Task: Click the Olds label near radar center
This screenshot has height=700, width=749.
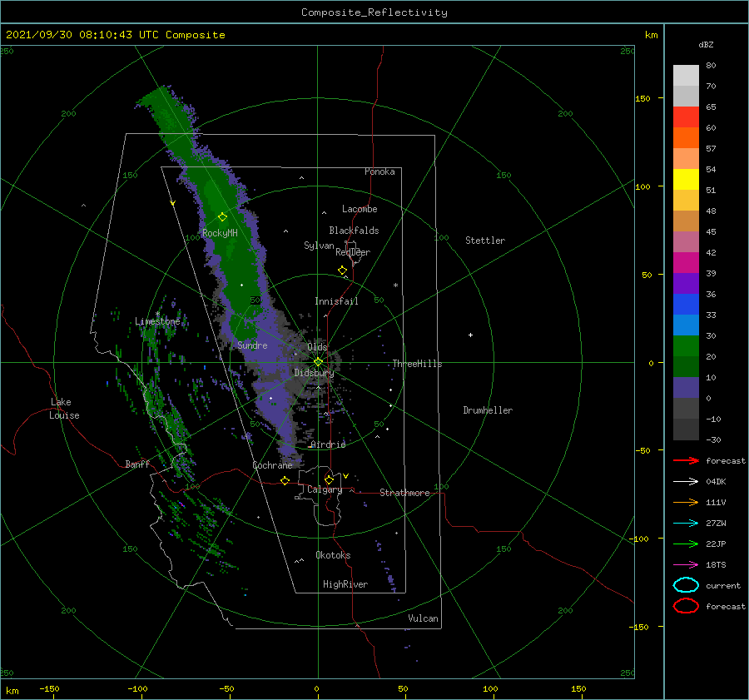Action: click(317, 347)
